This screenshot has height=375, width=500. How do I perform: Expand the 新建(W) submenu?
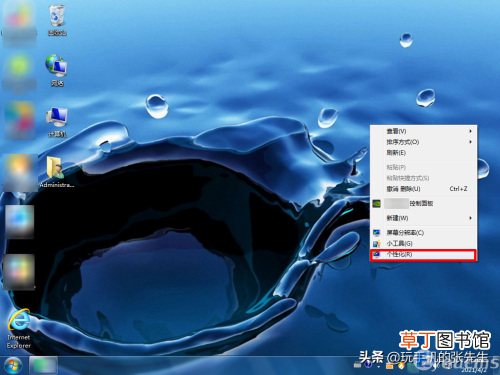pyautogui.click(x=424, y=218)
